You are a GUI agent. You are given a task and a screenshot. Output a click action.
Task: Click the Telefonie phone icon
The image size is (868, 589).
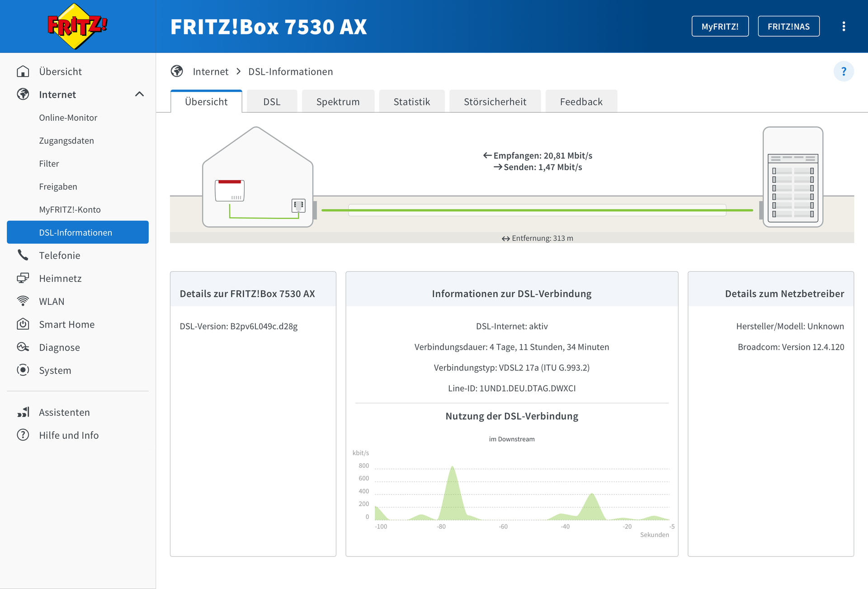click(23, 255)
